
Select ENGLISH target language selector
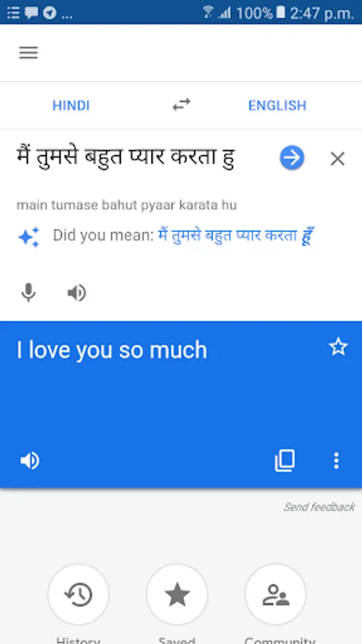click(x=278, y=106)
